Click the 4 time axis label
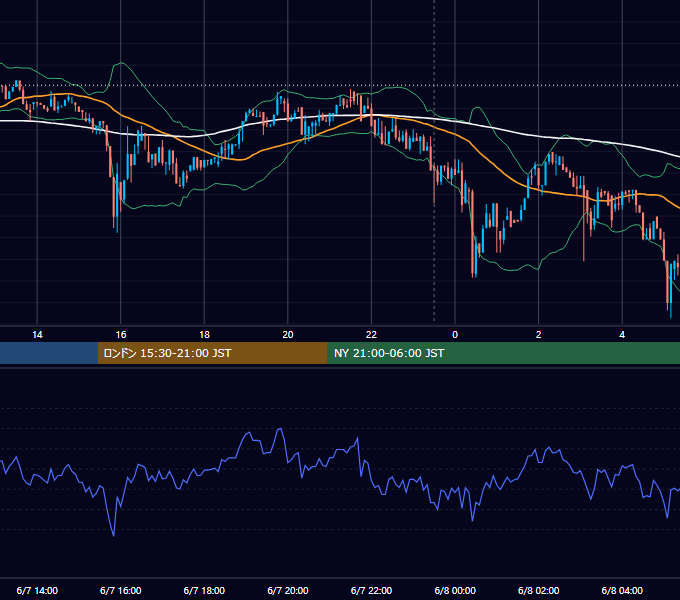This screenshot has width=680, height=600. [622, 335]
